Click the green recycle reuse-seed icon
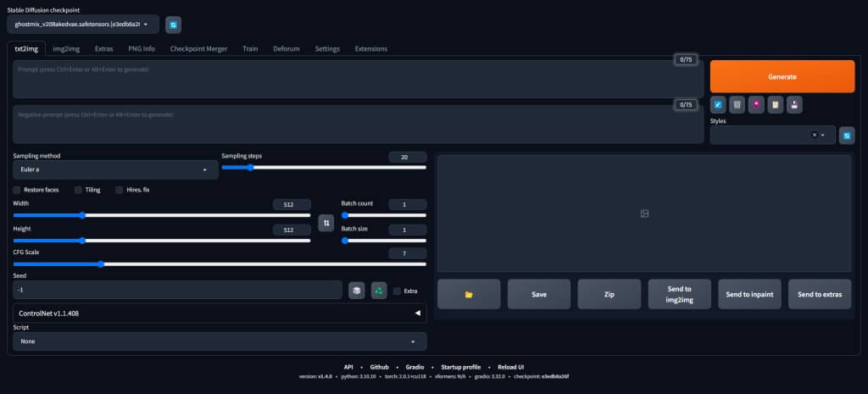 tap(379, 291)
